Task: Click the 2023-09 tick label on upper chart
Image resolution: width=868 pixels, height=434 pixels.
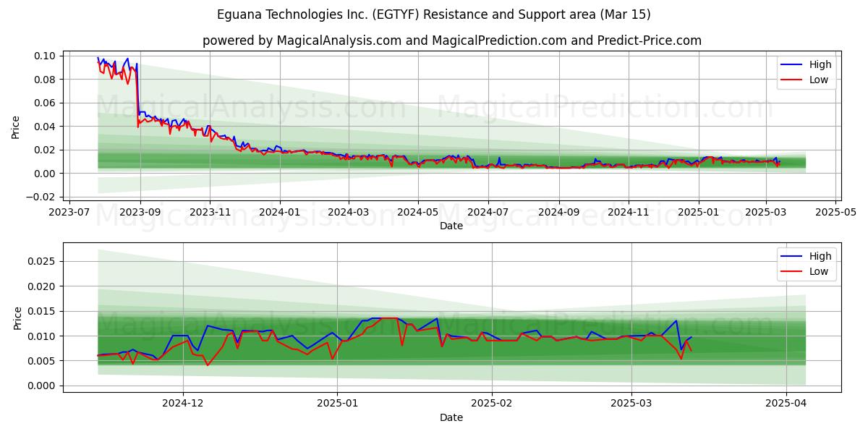Action: coord(140,213)
